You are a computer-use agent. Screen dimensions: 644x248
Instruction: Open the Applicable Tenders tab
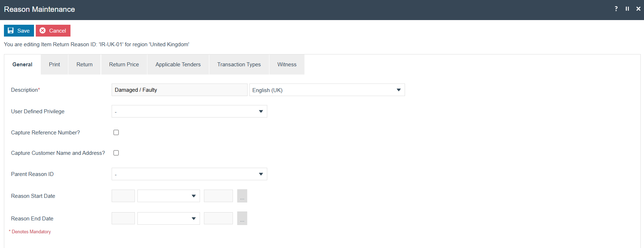[x=178, y=65]
